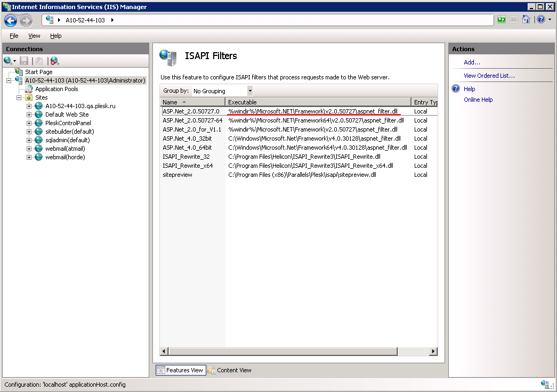The width and height of the screenshot is (557, 392).
Task: Click the Application Pools icon
Action: pos(29,89)
